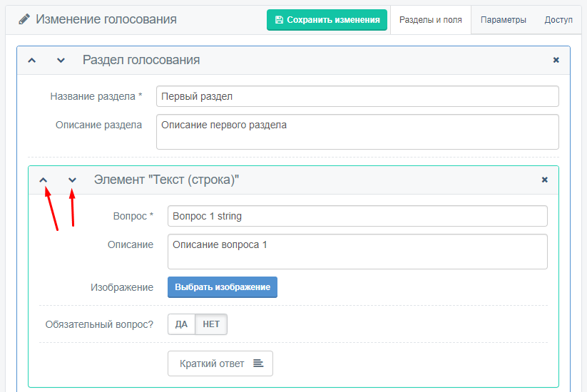The width and height of the screenshot is (587, 392).
Task: Click the 'Описание раздела' label
Action: point(99,125)
